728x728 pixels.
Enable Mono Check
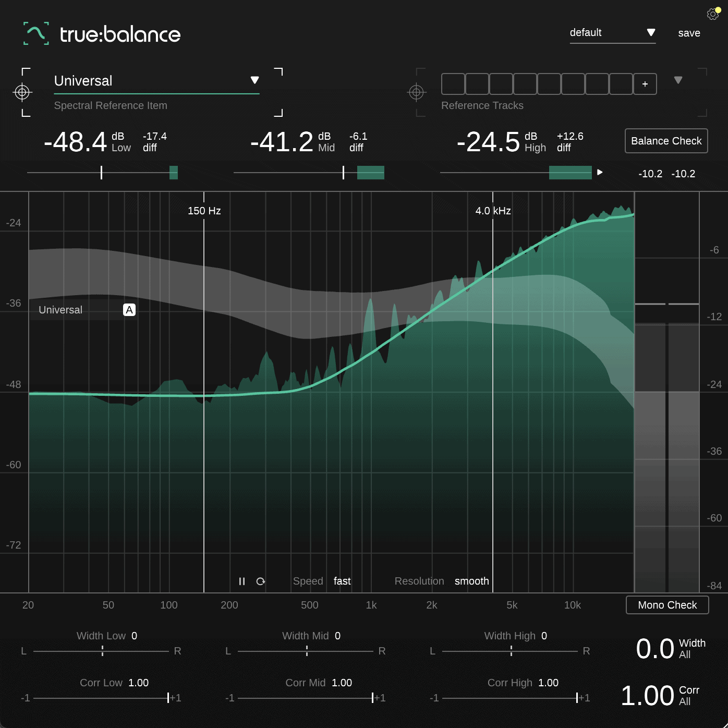(x=667, y=605)
